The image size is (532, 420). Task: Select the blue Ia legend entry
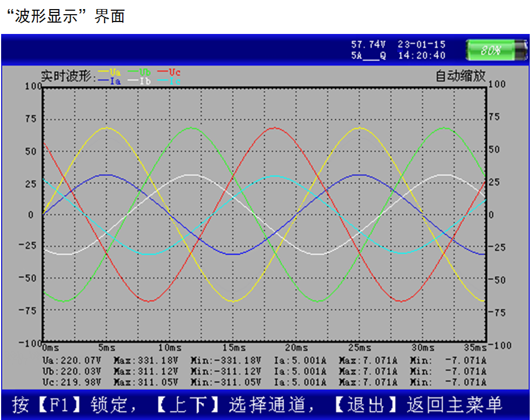(x=109, y=81)
